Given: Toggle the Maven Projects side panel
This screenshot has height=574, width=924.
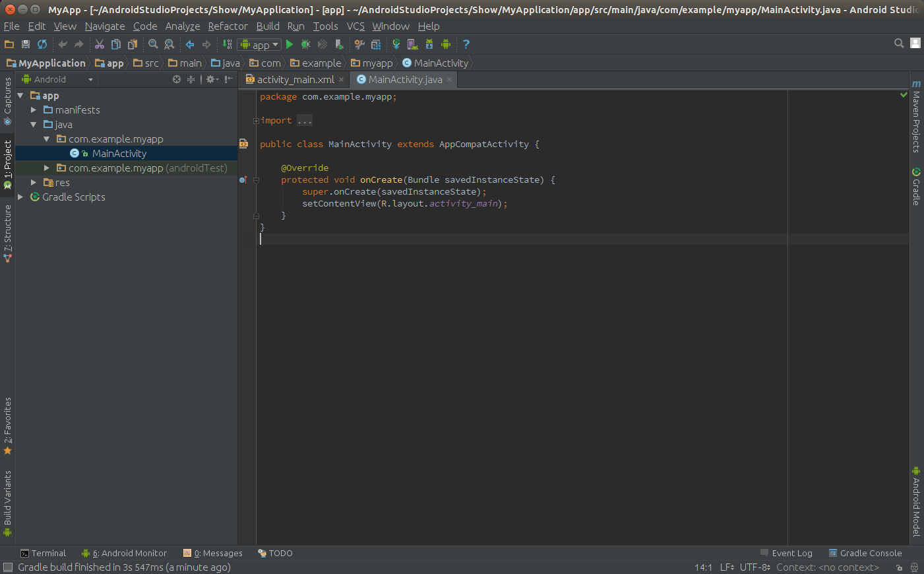Looking at the screenshot, I should click(916, 117).
